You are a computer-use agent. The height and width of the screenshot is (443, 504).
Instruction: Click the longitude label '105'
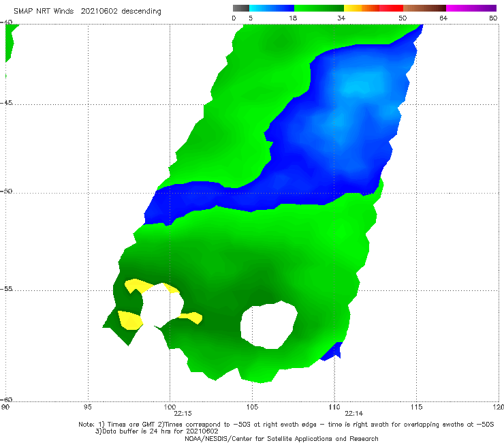click(x=252, y=407)
